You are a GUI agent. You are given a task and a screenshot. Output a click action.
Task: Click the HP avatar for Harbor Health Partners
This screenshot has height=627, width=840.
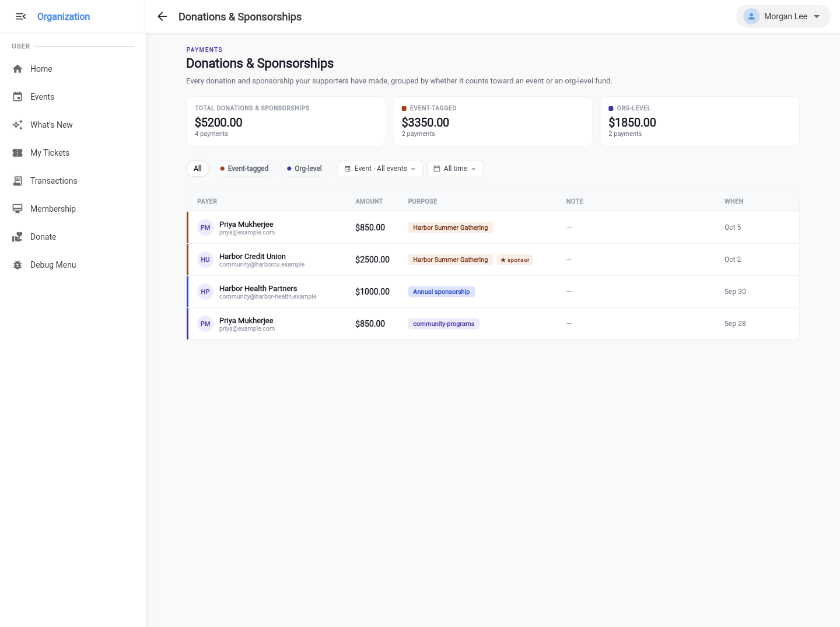coord(205,292)
